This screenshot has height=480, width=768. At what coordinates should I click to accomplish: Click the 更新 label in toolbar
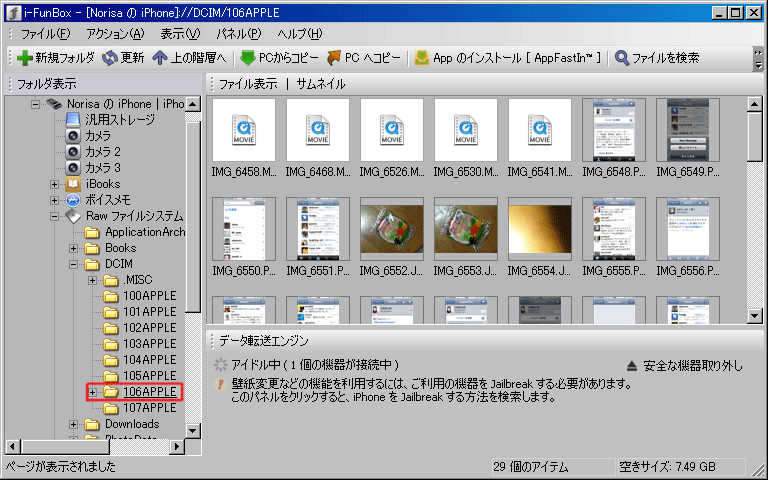tap(132, 58)
